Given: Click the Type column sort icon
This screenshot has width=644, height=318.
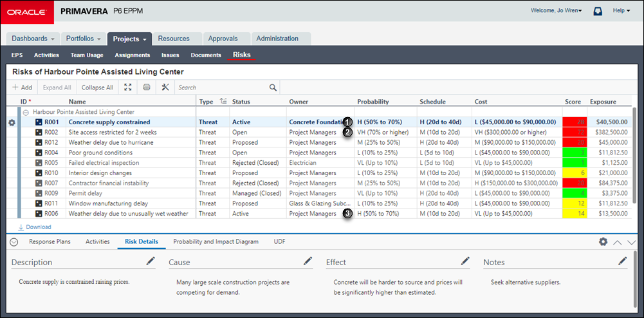Looking at the screenshot, I should pyautogui.click(x=223, y=102).
